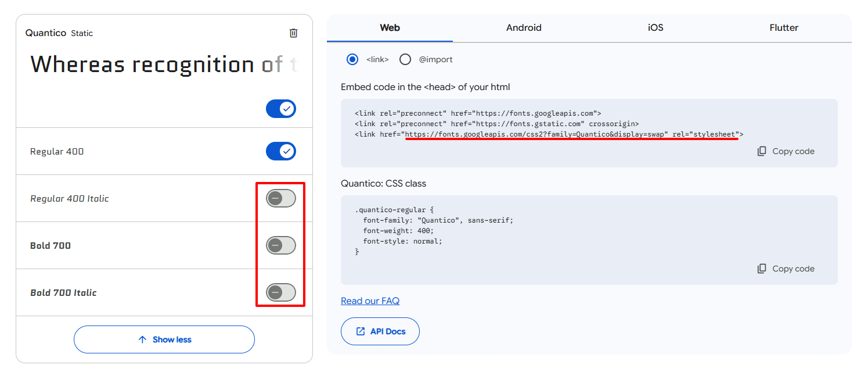Select the Web tab
The image size is (868, 379).
pyautogui.click(x=389, y=27)
